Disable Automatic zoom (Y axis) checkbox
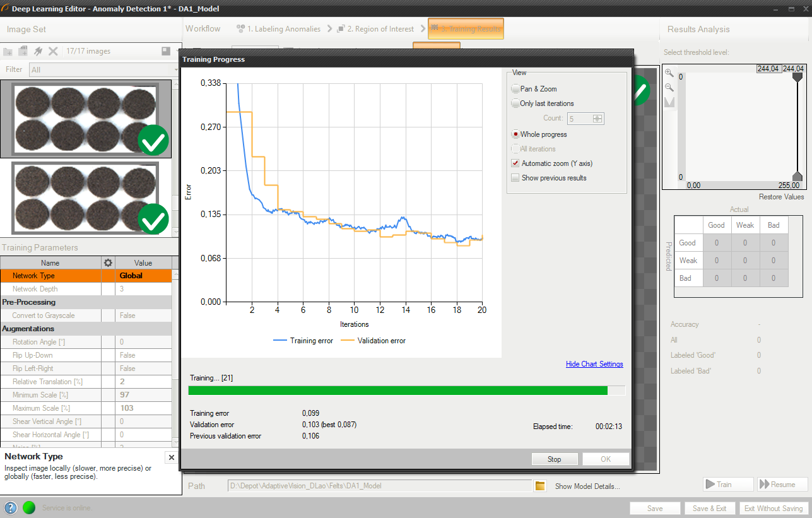The image size is (812, 518). click(515, 163)
